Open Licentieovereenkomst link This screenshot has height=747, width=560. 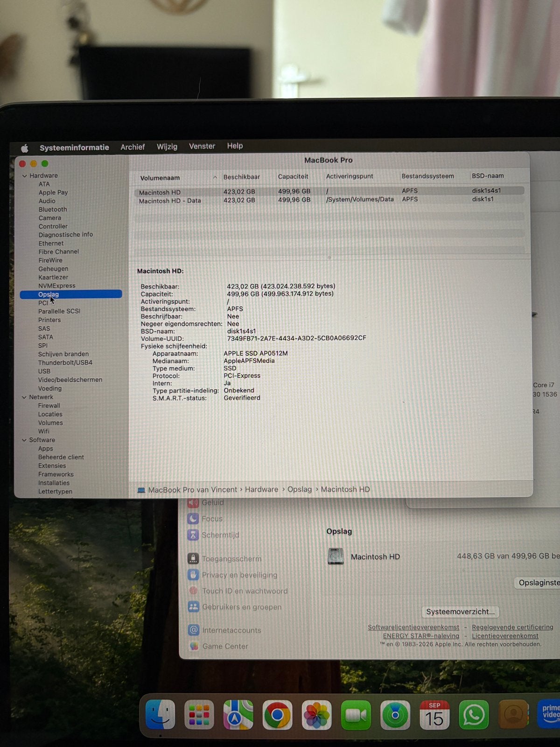(x=505, y=636)
